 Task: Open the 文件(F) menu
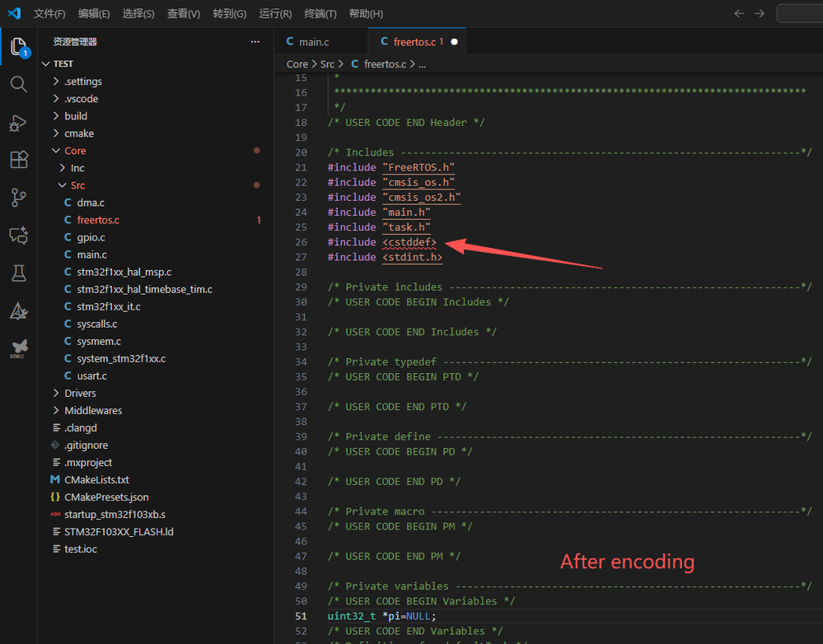pos(49,14)
